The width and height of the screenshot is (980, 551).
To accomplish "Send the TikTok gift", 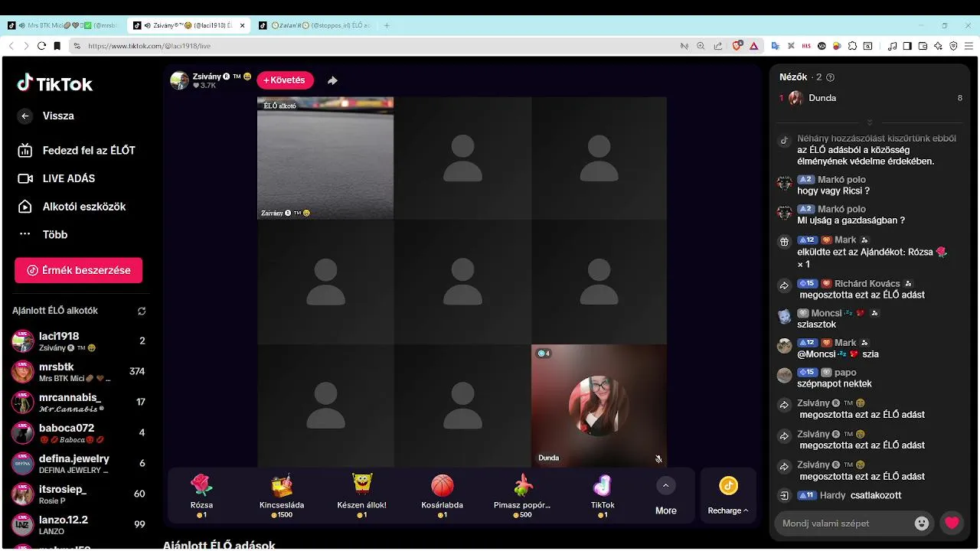I will point(603,496).
